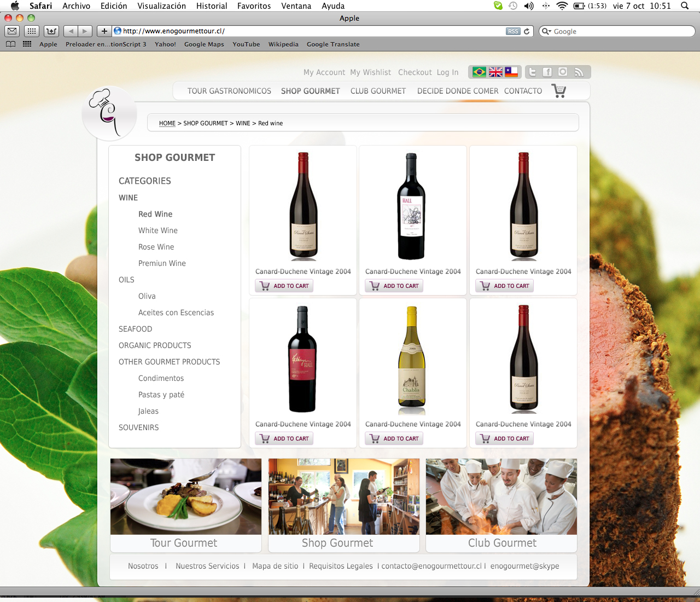Open the volume control in menu bar
700x602 pixels.
[x=528, y=5]
